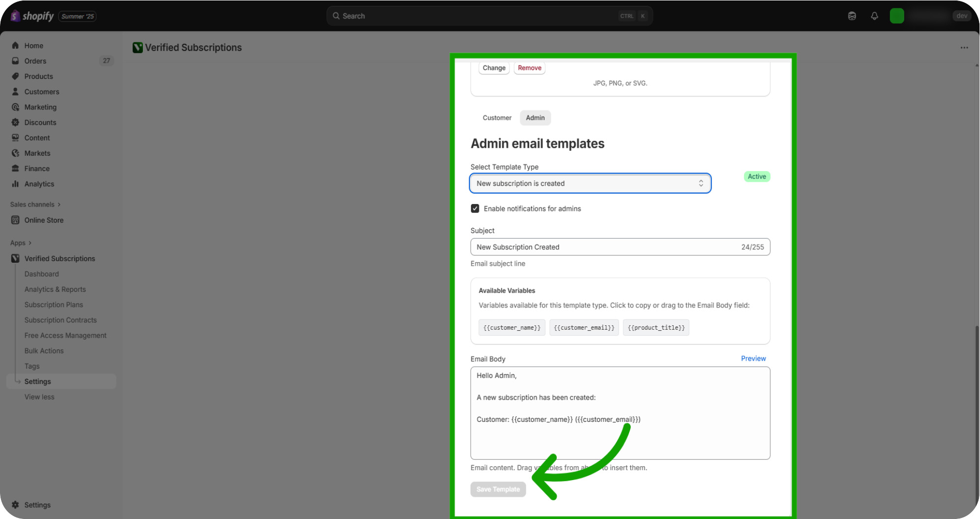Image resolution: width=980 pixels, height=519 pixels.
Task: Click the Discounts badge icon
Action: [15, 122]
